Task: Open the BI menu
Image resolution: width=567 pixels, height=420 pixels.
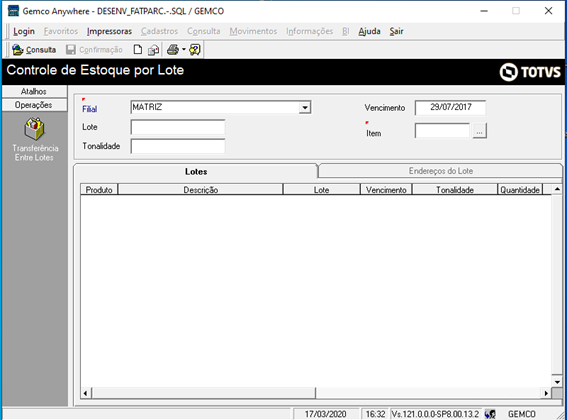Action: tap(346, 31)
